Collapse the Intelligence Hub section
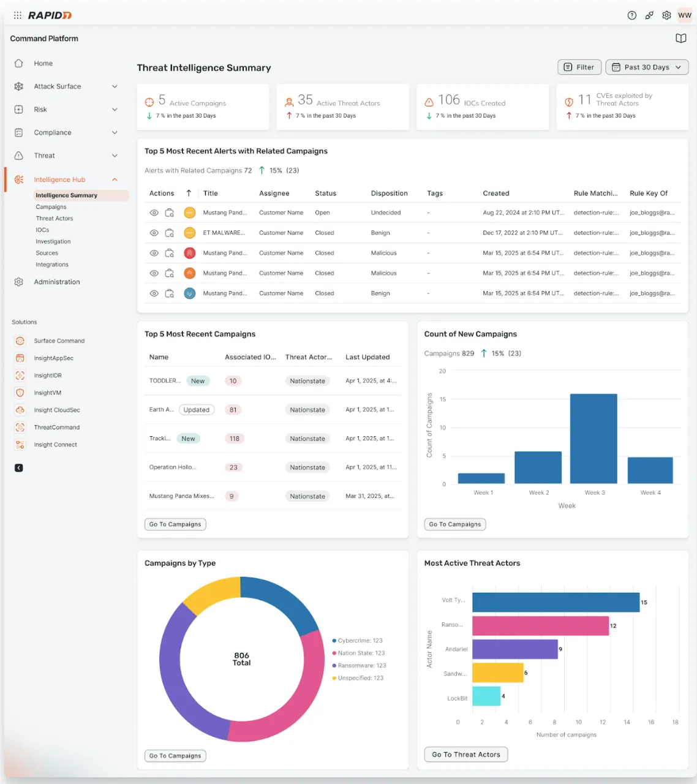The height and width of the screenshot is (784, 697). coord(115,179)
